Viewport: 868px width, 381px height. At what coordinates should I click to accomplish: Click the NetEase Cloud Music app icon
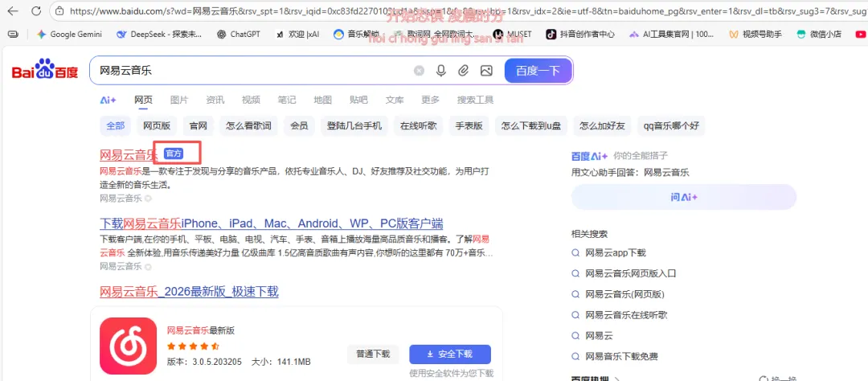point(129,346)
